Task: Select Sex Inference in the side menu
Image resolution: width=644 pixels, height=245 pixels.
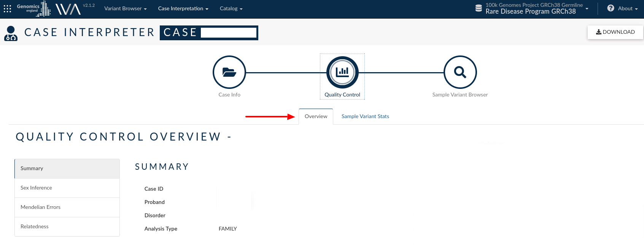Action: coord(67,188)
